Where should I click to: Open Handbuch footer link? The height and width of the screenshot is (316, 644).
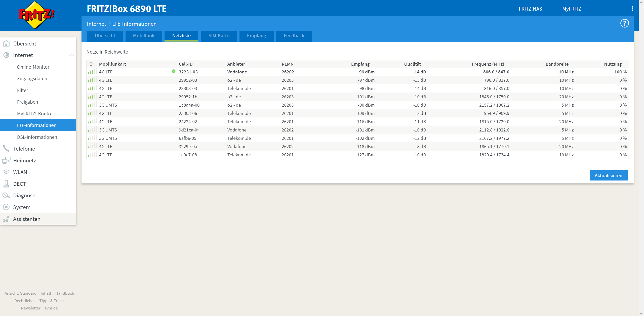coord(65,293)
